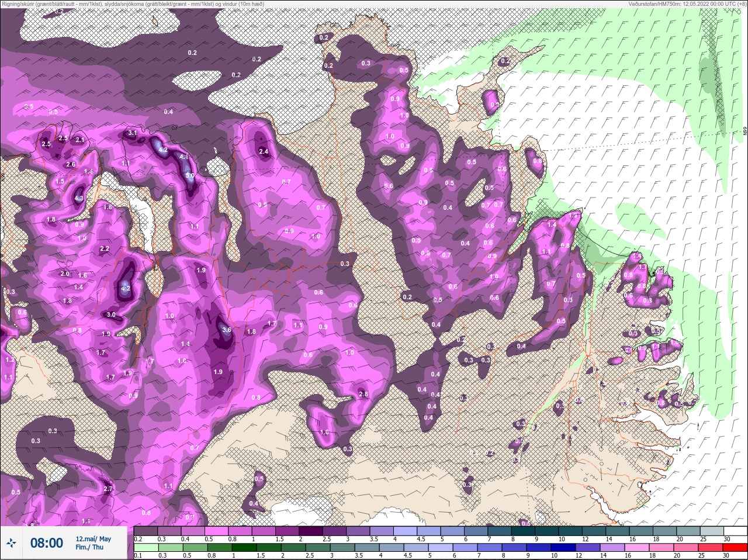Pick the dark green 1–1.5 lower legend swatch

[x=245, y=549]
